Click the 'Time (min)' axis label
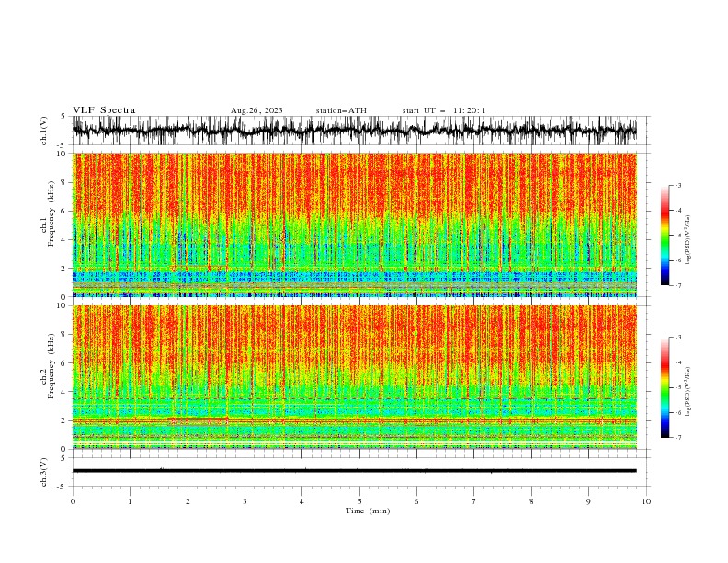728x563 pixels. point(368,511)
